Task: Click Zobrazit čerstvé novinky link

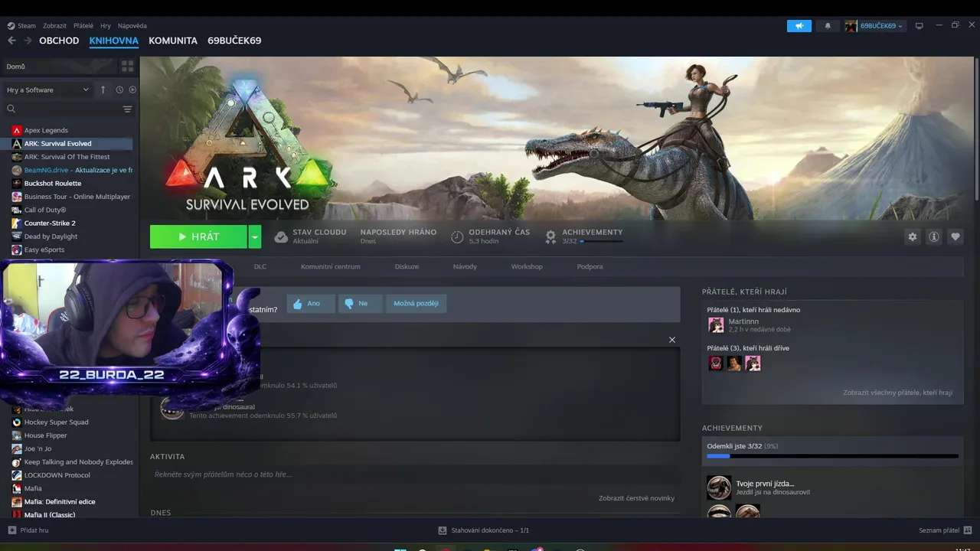Action: pos(636,498)
